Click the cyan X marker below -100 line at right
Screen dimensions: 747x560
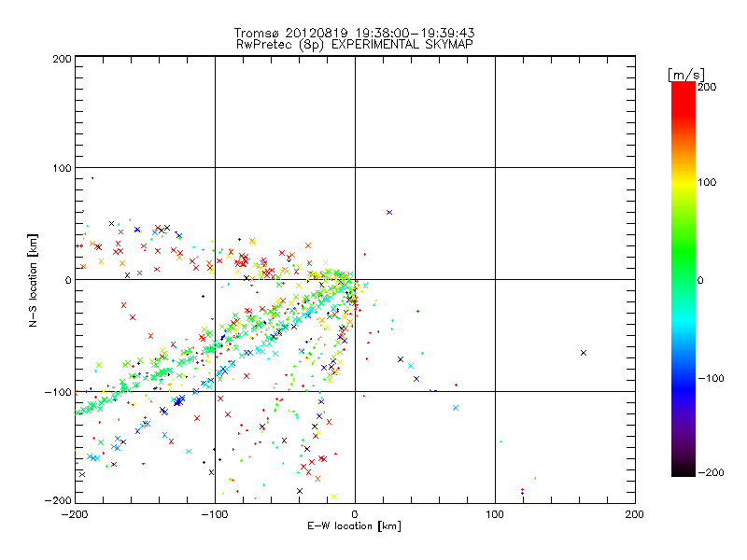(x=456, y=408)
